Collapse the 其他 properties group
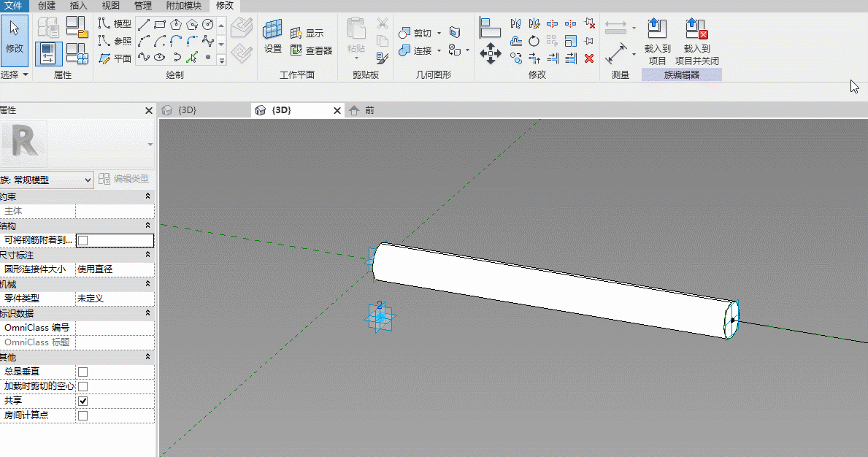This screenshot has height=457, width=868. pyautogui.click(x=147, y=357)
